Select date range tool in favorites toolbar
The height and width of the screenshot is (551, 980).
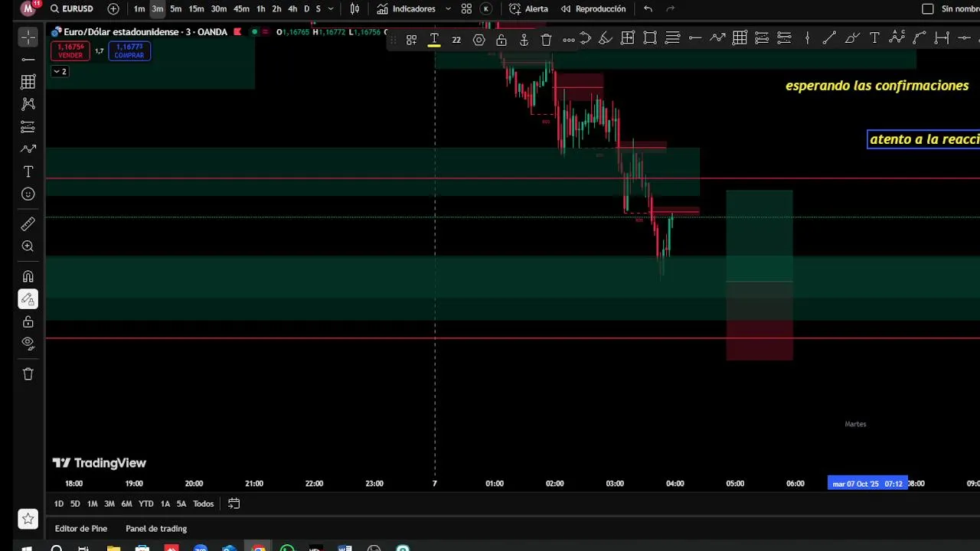[942, 37]
